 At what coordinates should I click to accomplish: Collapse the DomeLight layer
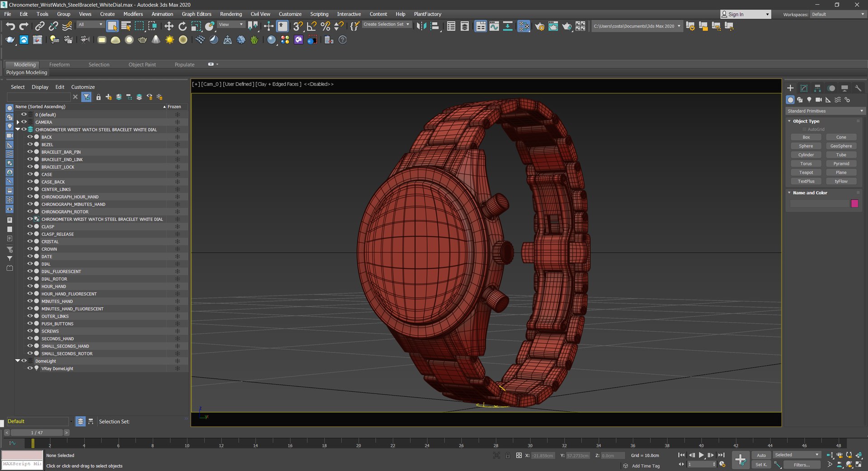pyautogui.click(x=18, y=361)
